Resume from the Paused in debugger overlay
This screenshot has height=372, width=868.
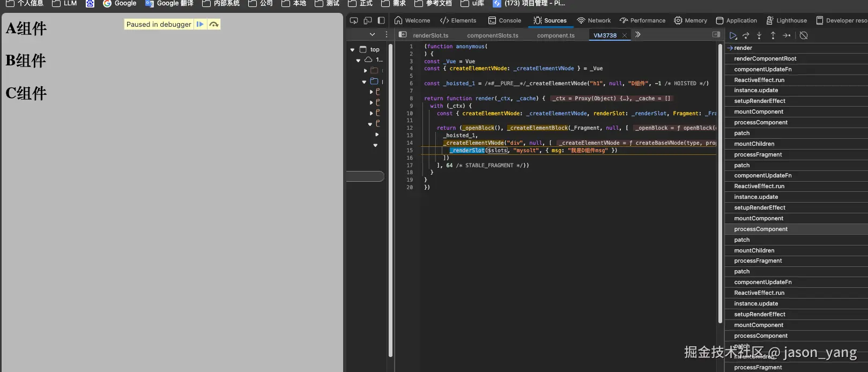point(200,24)
